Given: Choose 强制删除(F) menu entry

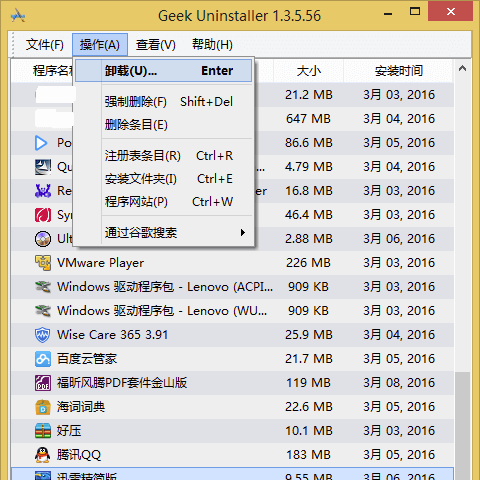Looking at the screenshot, I should pos(163,102).
